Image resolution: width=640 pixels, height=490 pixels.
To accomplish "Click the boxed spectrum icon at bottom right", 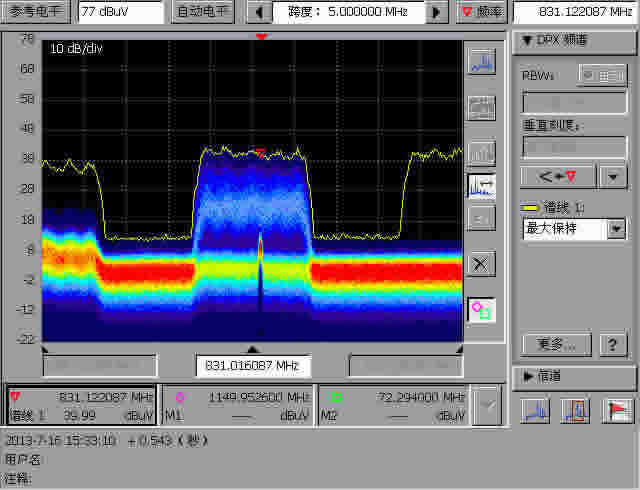I will (x=575, y=410).
